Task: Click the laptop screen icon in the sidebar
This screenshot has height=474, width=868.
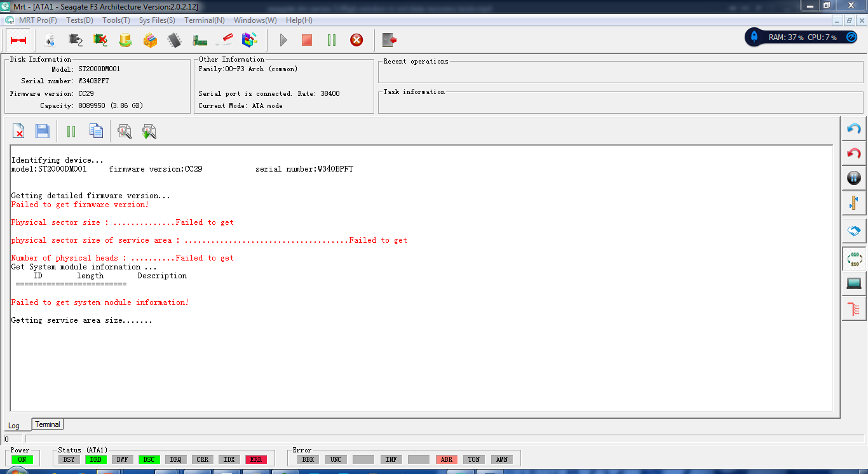Action: (x=854, y=283)
